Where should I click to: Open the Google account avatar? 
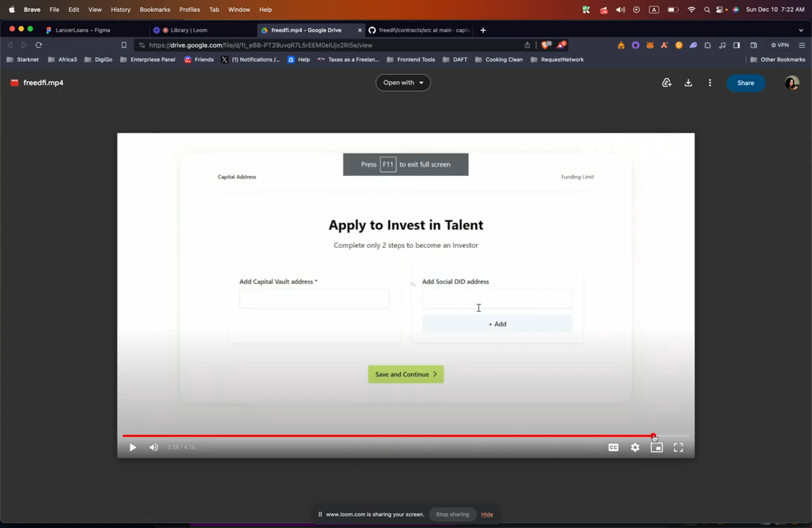tap(791, 83)
